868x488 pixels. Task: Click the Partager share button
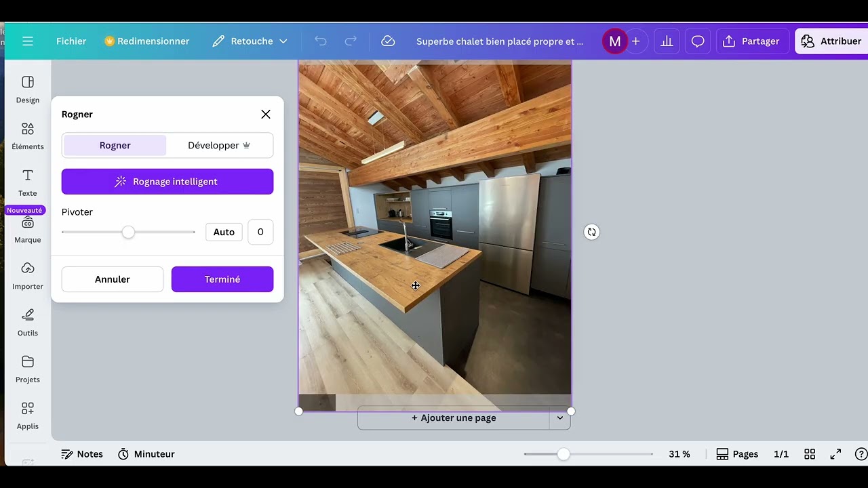752,41
